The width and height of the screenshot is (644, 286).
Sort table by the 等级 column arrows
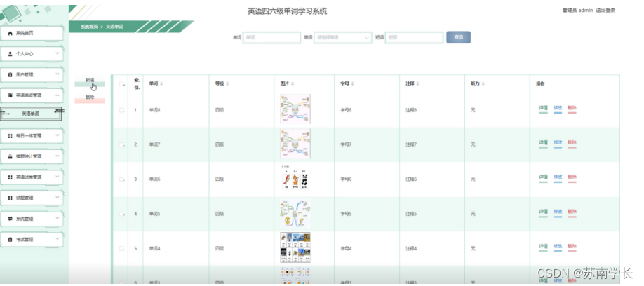point(227,83)
